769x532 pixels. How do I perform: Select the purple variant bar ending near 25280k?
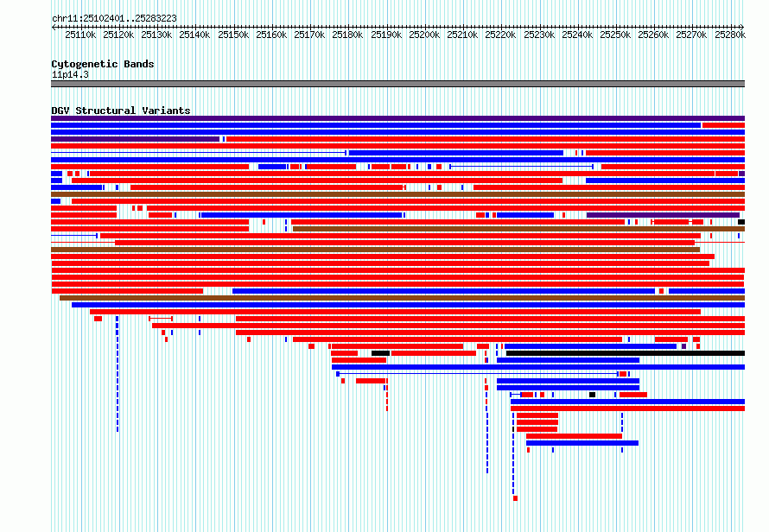coord(663,215)
